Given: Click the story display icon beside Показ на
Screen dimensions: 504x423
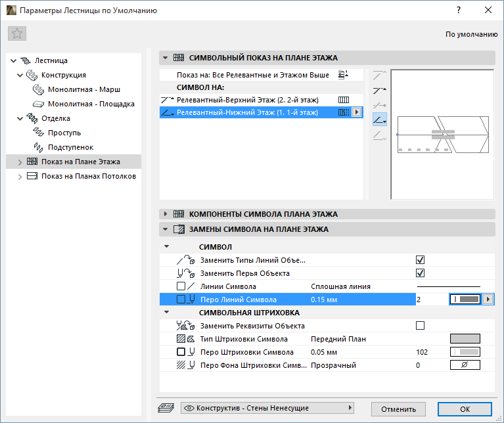Looking at the screenshot, I should [343, 75].
